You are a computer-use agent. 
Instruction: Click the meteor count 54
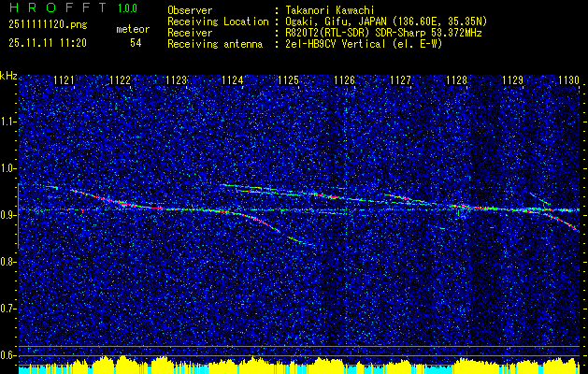tap(136, 43)
